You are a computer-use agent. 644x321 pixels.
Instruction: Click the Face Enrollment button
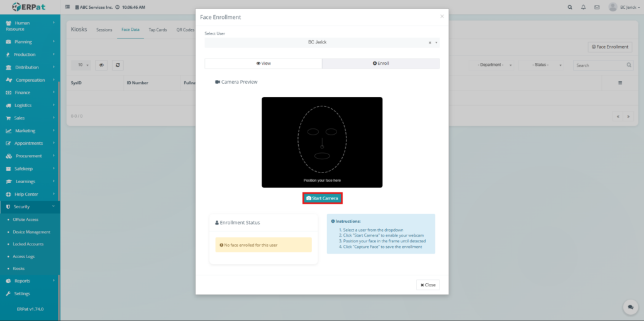tap(610, 47)
